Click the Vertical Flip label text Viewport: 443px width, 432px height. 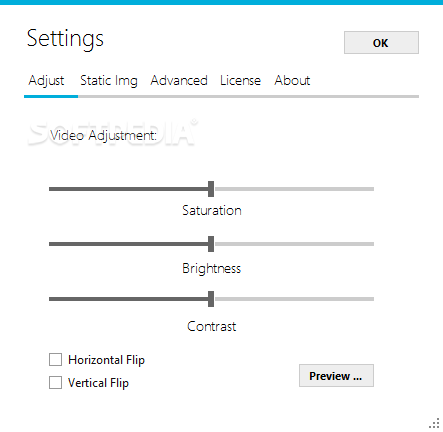pos(98,383)
